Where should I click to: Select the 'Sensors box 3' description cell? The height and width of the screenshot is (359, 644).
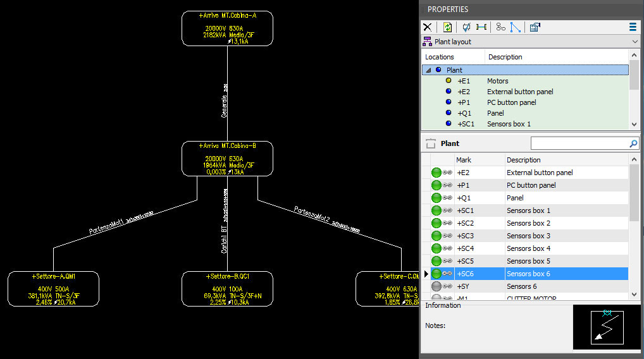566,236
